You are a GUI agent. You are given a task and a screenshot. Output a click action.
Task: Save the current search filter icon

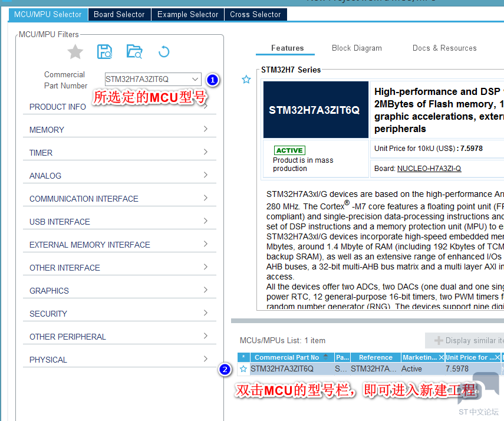click(104, 51)
